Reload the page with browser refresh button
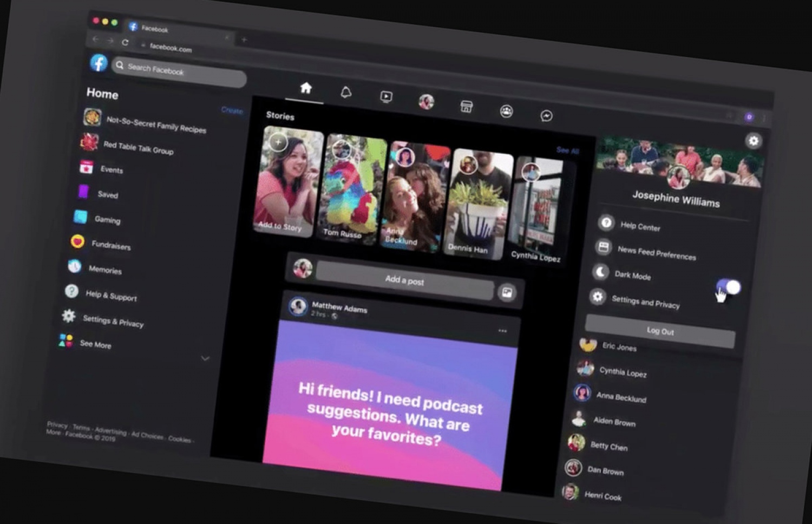Screen dimensions: 812x524 click(x=125, y=42)
